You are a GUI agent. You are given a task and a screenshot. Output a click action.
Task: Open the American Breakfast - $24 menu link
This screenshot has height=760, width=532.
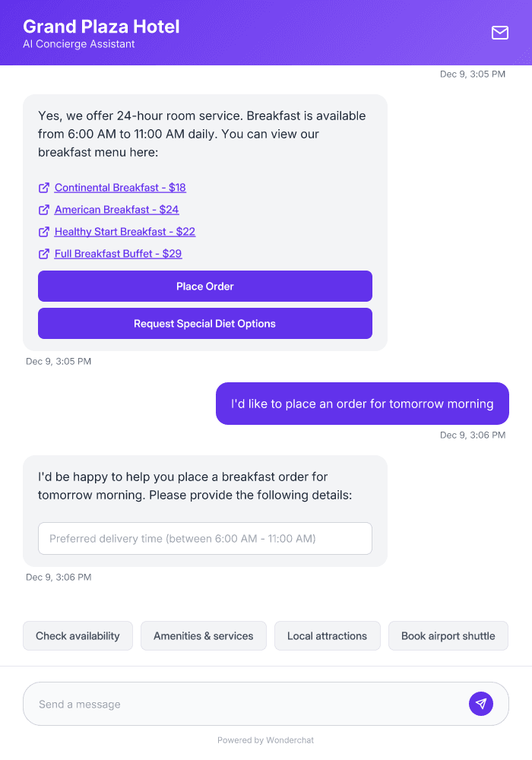(x=116, y=209)
